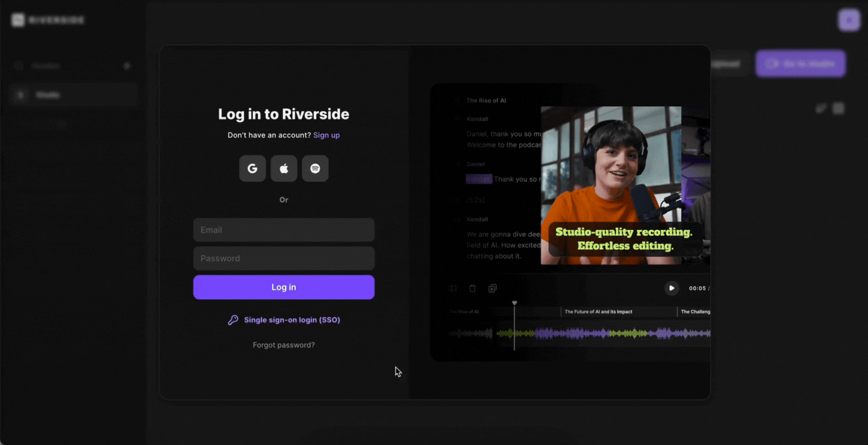Image resolution: width=868 pixels, height=445 pixels.
Task: Click the key icon beside SSO login
Action: tap(233, 320)
